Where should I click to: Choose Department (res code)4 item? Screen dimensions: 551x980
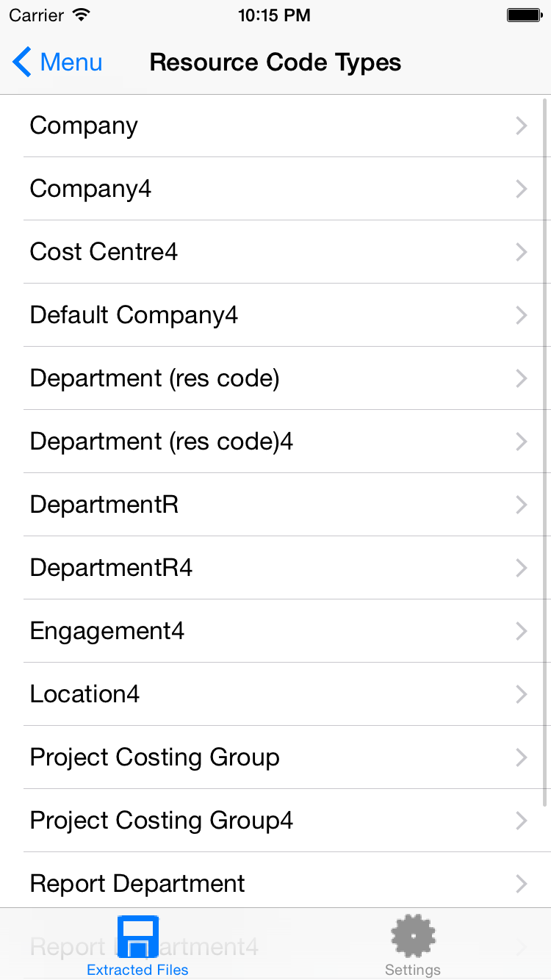(x=161, y=442)
